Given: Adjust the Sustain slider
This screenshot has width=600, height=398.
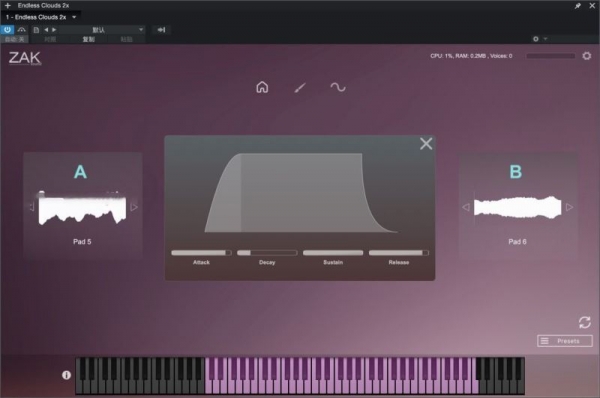Looking at the screenshot, I should click(x=333, y=253).
